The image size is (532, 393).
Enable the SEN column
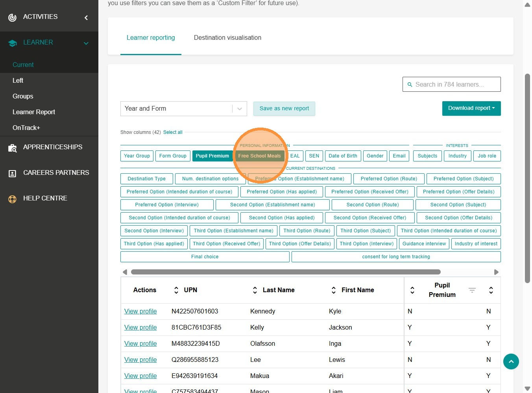(314, 156)
